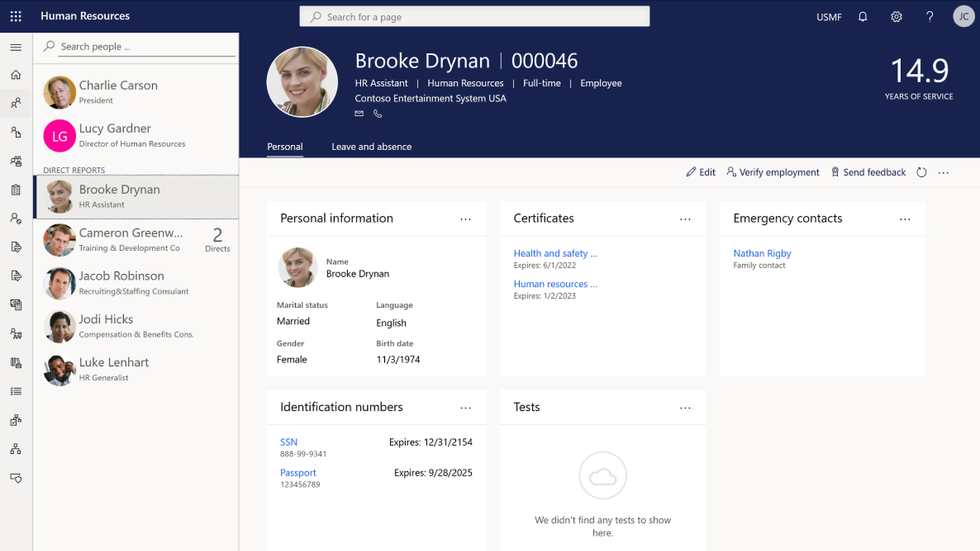Screen dimensions: 980x551
Task: Switch to the Leave and absence tab
Action: pyautogui.click(x=371, y=146)
